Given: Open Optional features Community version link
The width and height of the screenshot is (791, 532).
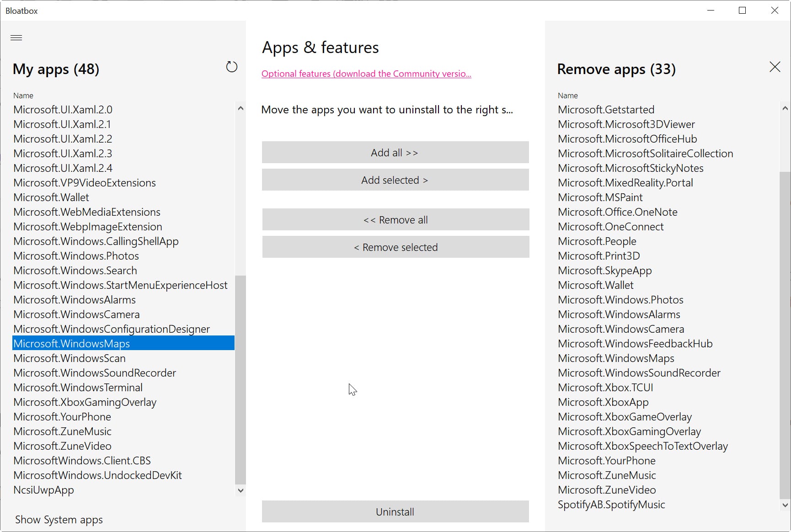Looking at the screenshot, I should (x=366, y=74).
